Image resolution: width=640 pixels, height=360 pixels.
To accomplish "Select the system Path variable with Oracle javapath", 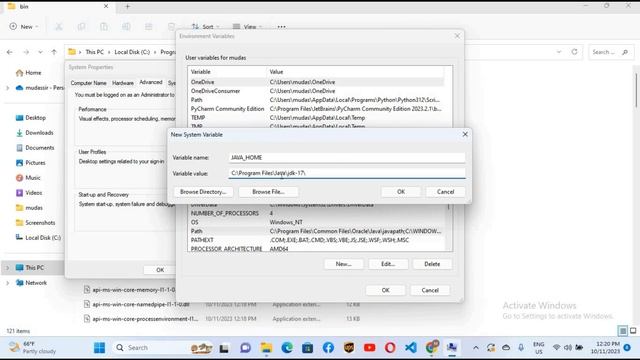I will tap(317, 231).
